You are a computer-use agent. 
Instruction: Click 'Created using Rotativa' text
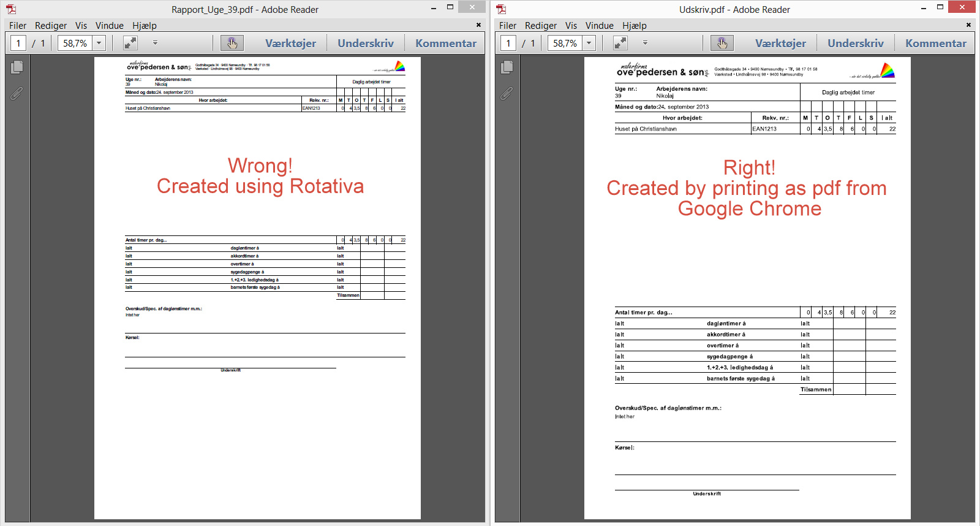(260, 186)
